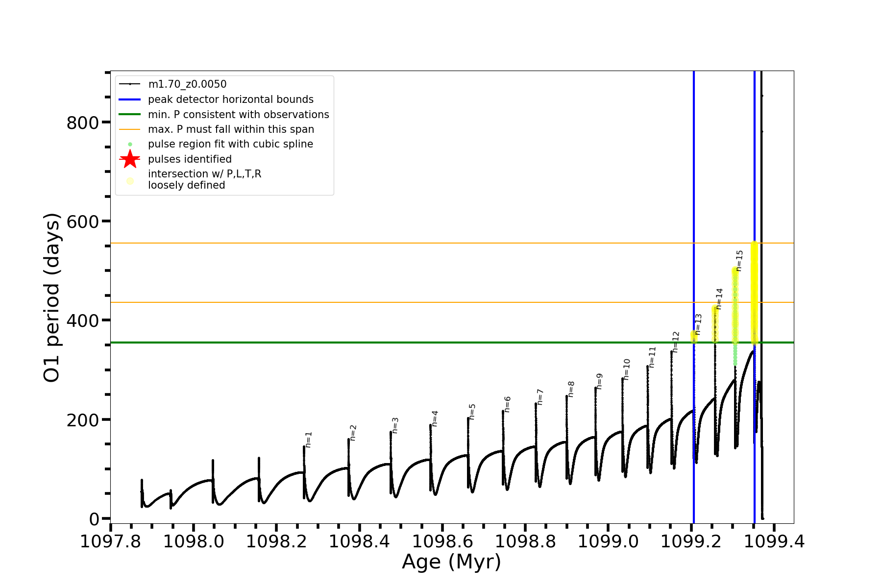882x588 pixels.
Task: Click the green line swatch in the legend
Action: click(x=130, y=115)
